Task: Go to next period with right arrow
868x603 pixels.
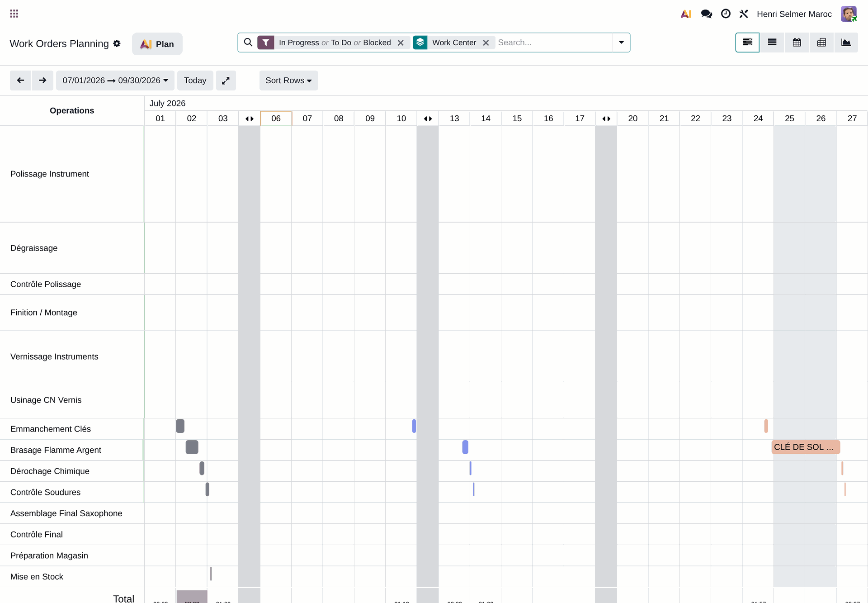Action: pyautogui.click(x=42, y=81)
